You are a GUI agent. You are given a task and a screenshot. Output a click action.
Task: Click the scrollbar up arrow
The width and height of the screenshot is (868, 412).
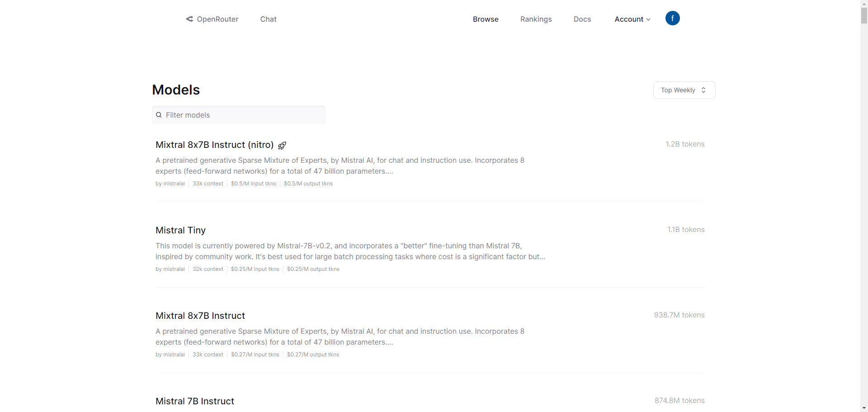(864, 3)
